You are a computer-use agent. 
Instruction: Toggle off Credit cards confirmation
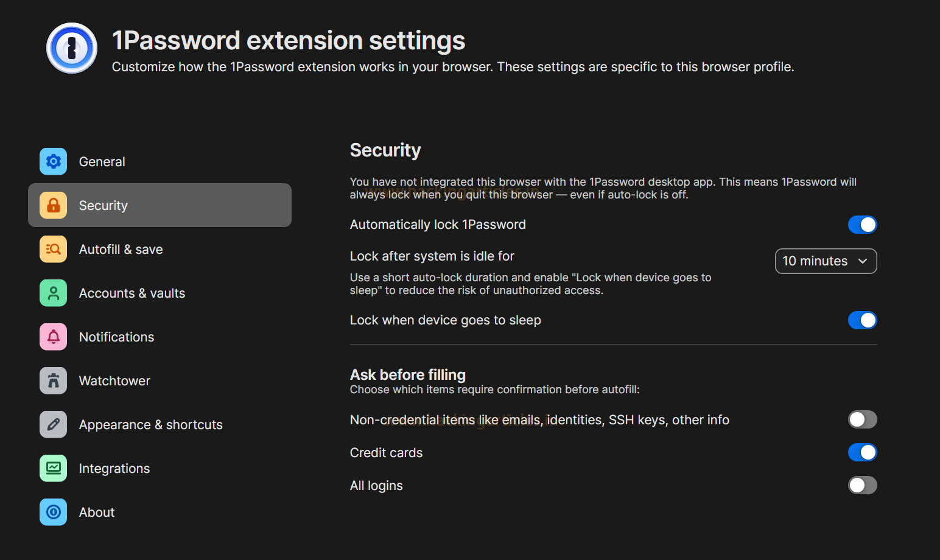862,452
